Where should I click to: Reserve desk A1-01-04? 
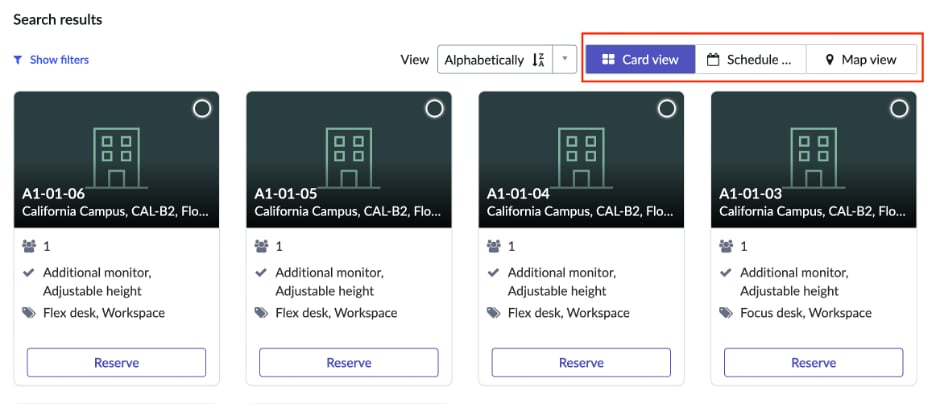(x=581, y=363)
